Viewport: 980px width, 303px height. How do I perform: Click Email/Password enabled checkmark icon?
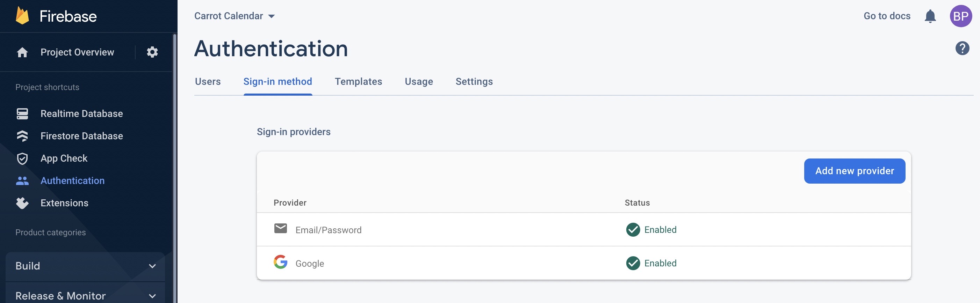click(633, 230)
